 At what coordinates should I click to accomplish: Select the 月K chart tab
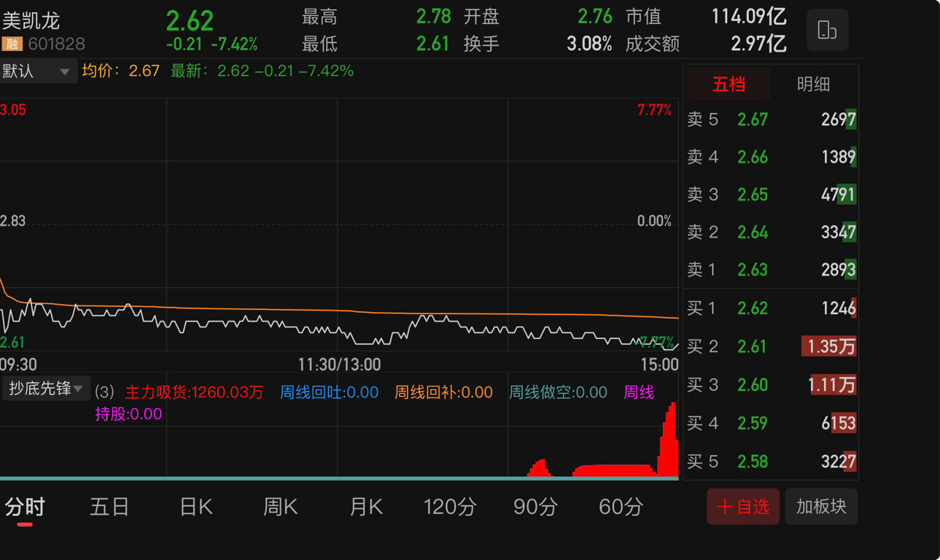365,506
